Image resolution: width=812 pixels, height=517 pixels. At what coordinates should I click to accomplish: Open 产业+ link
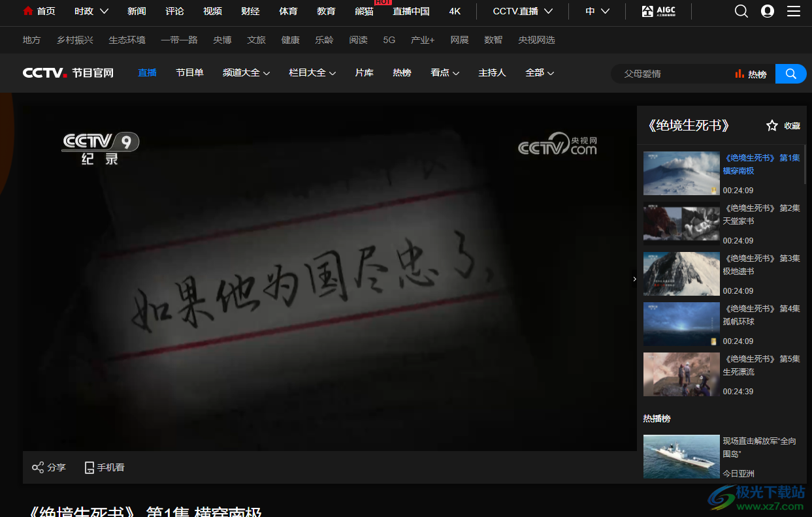[423, 40]
